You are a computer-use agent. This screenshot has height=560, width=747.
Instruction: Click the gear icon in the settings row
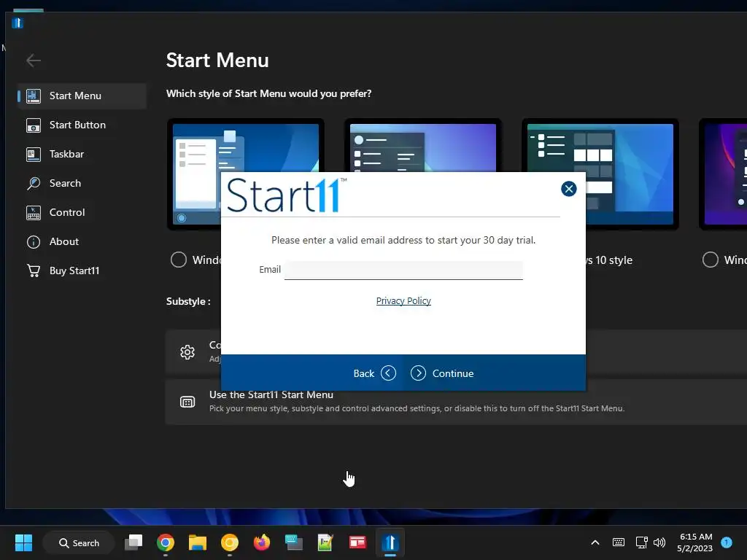[x=187, y=352]
